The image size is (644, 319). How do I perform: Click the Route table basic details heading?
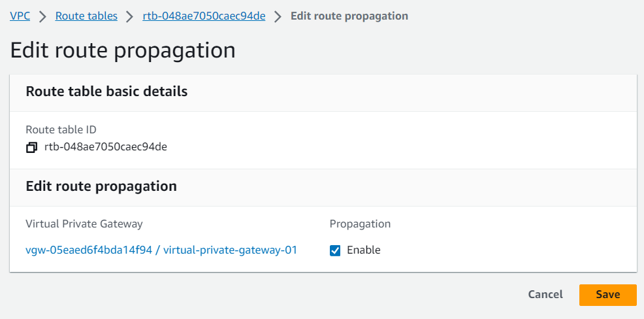[106, 92]
